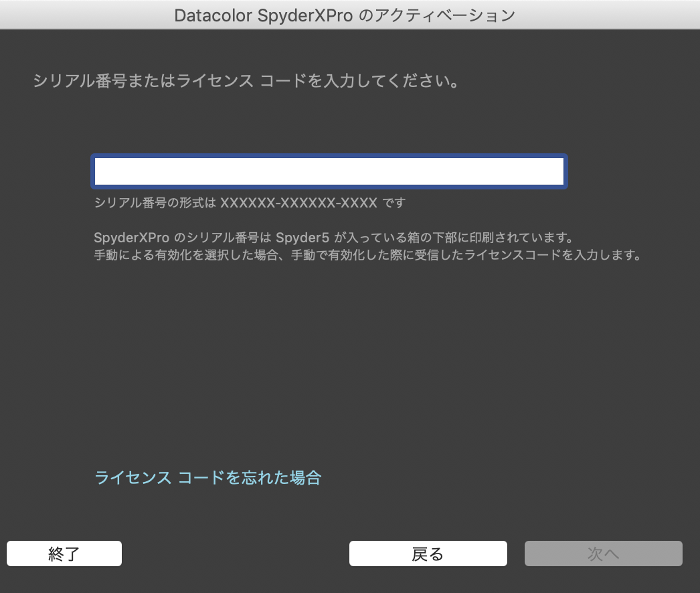Click the serial number input field
Screen dimensions: 700x593
point(329,171)
